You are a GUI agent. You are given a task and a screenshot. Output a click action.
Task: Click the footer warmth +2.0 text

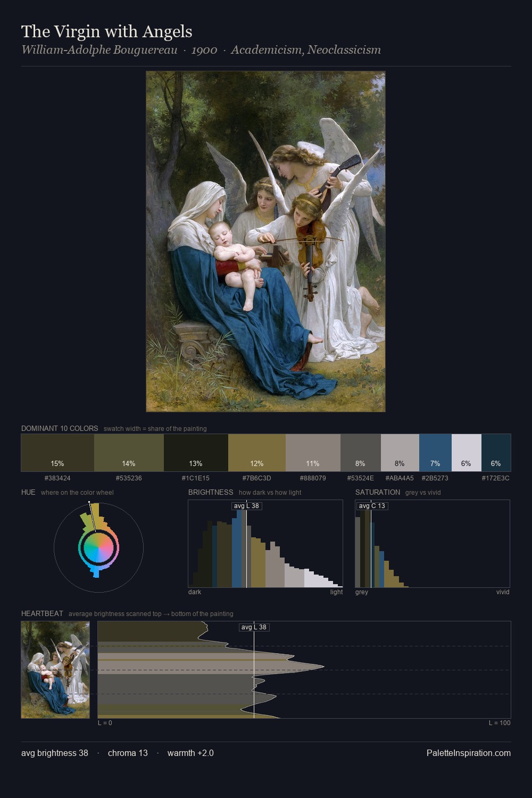tap(190, 753)
